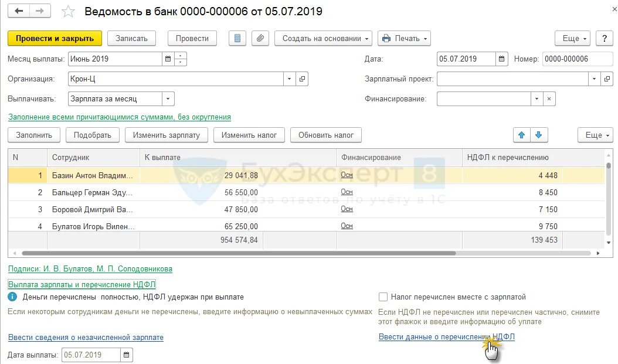Viewport: 618px width, 364px height.
Task: Open the document movements report icon
Action: tap(237, 38)
